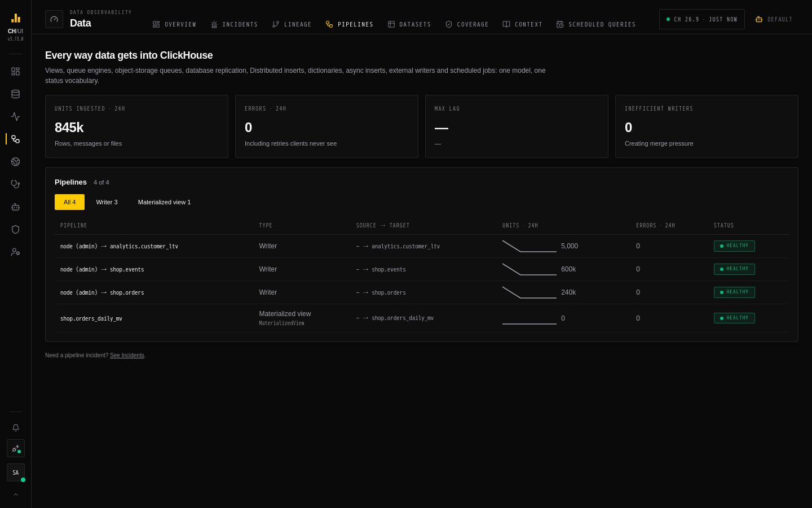The height and width of the screenshot is (508, 812).
Task: Filter pipelines by Writer 3
Action: (x=107, y=202)
